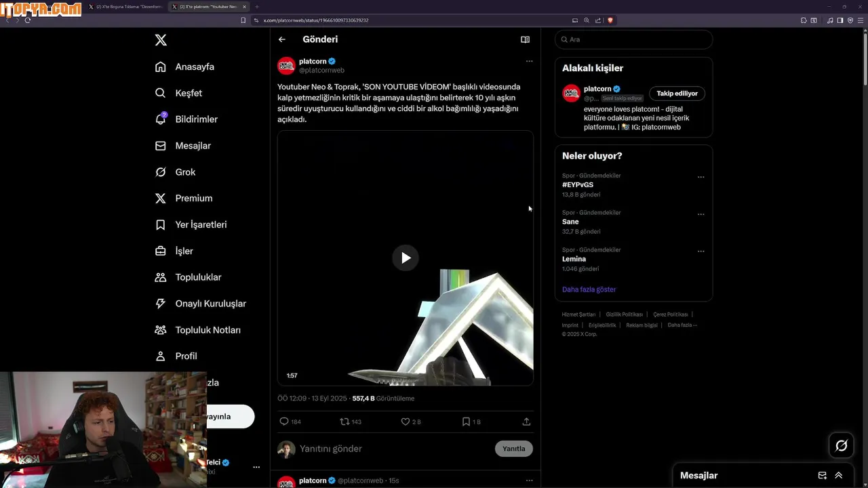The width and height of the screenshot is (868, 488).
Task: Open Gizlilik Politikası link
Action: tap(624, 314)
